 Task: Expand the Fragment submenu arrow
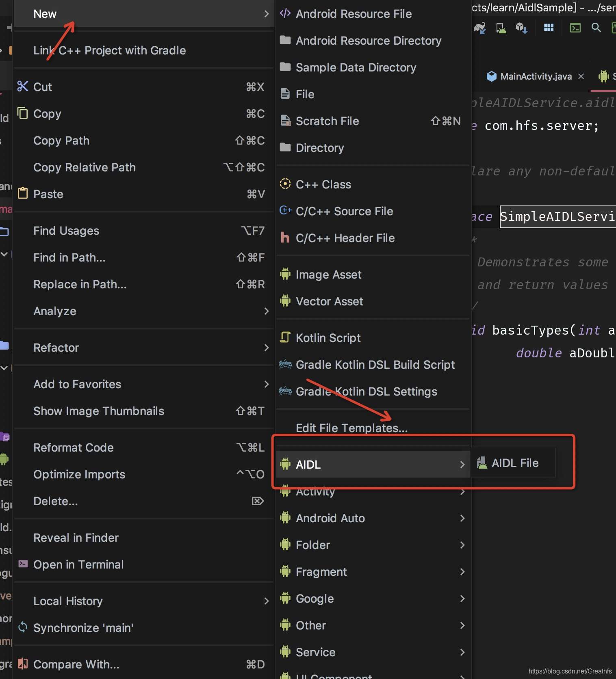tap(462, 572)
